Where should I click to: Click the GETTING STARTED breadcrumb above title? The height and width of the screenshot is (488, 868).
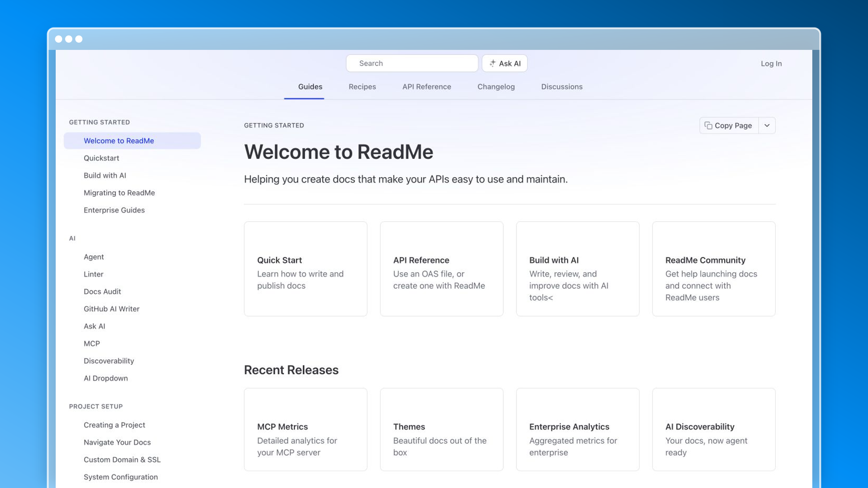[274, 125]
